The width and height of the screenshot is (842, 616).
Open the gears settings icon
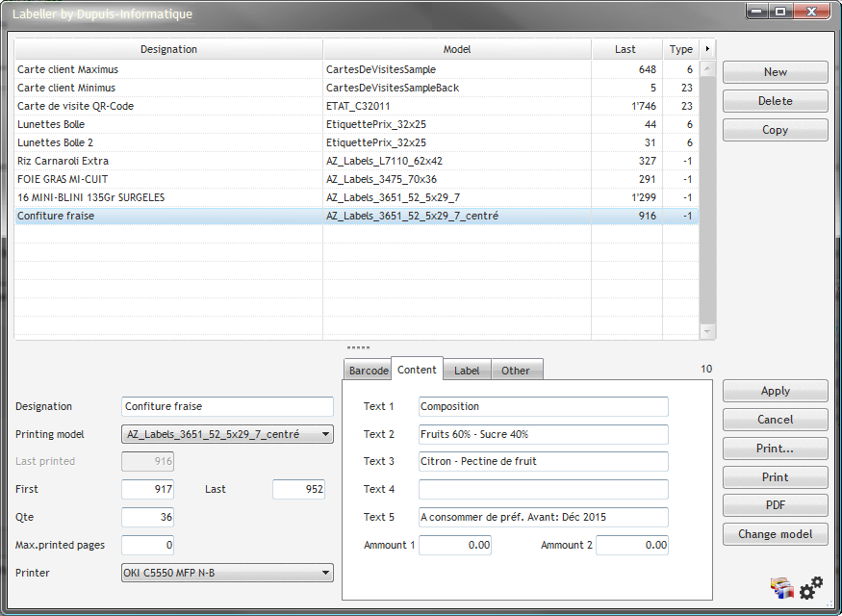pos(811,587)
